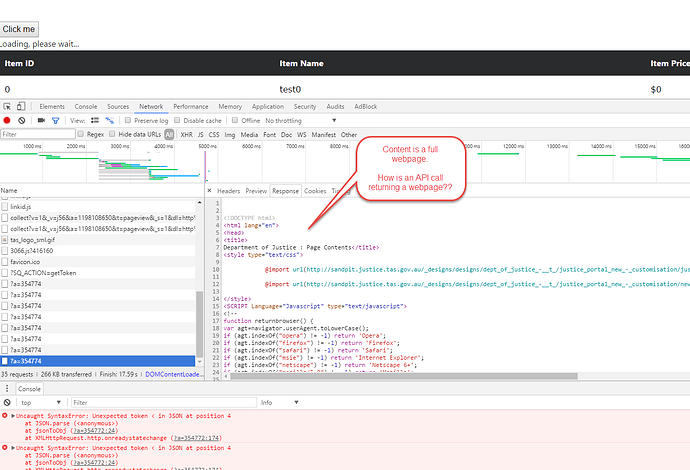Click the inspect element picker icon

[8, 106]
